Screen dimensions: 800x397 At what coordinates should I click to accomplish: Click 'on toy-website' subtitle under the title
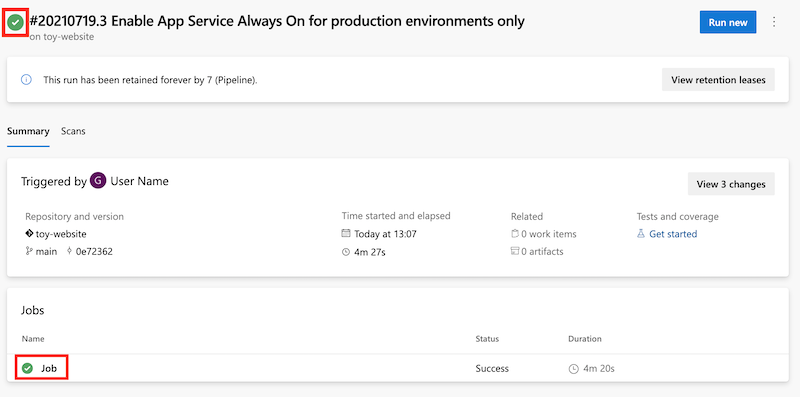pos(62,37)
